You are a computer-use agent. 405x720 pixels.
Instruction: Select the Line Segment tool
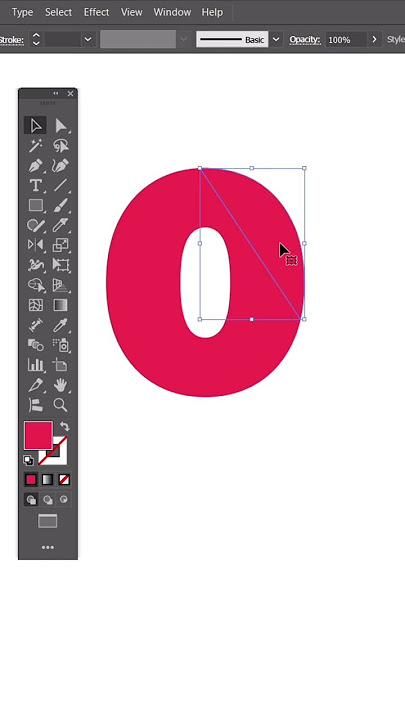coord(61,186)
